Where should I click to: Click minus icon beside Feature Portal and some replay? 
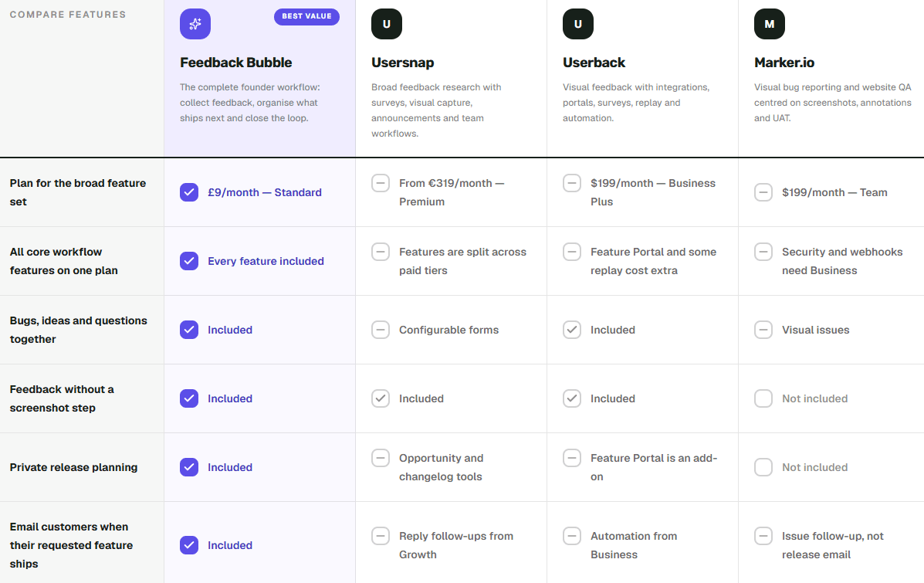point(572,252)
